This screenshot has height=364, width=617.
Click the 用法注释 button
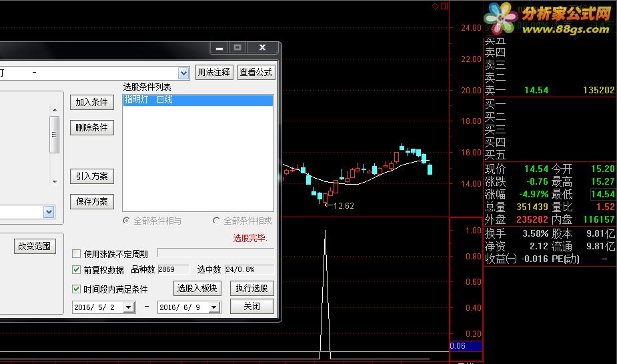pos(214,72)
